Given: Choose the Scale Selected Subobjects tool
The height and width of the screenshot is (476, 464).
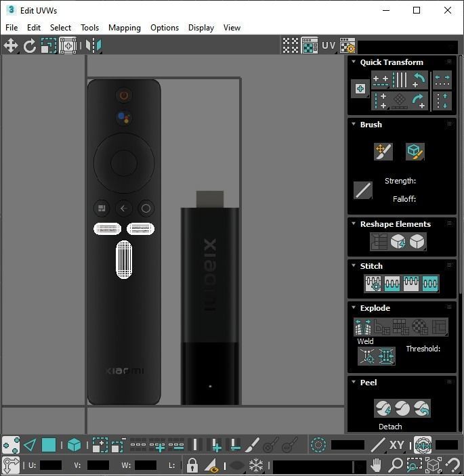Looking at the screenshot, I should click(49, 46).
